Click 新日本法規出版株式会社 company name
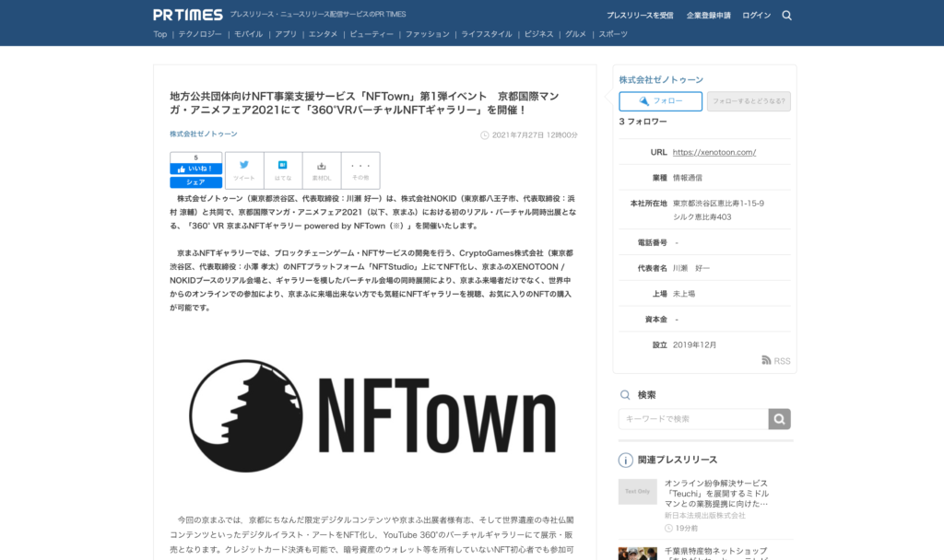The height and width of the screenshot is (560, 944). (704, 516)
